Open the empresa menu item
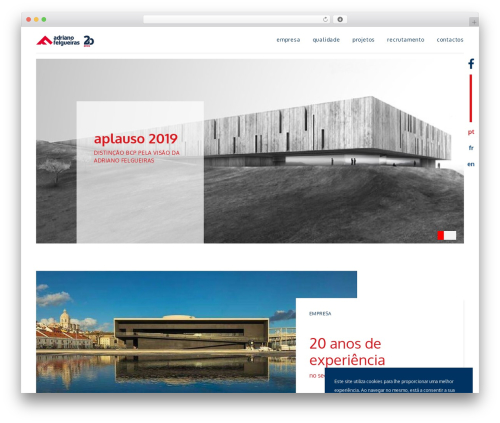This screenshot has width=500, height=423. (288, 40)
